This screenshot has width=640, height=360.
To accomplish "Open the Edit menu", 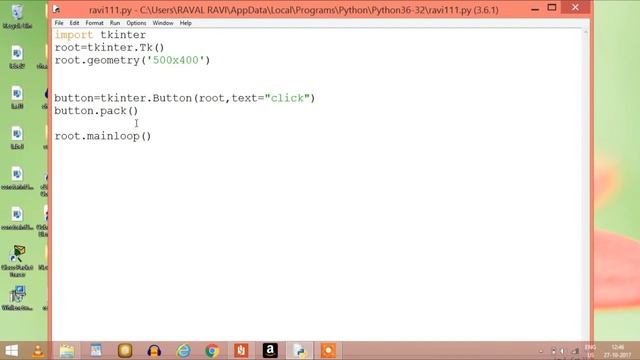I will [x=74, y=23].
